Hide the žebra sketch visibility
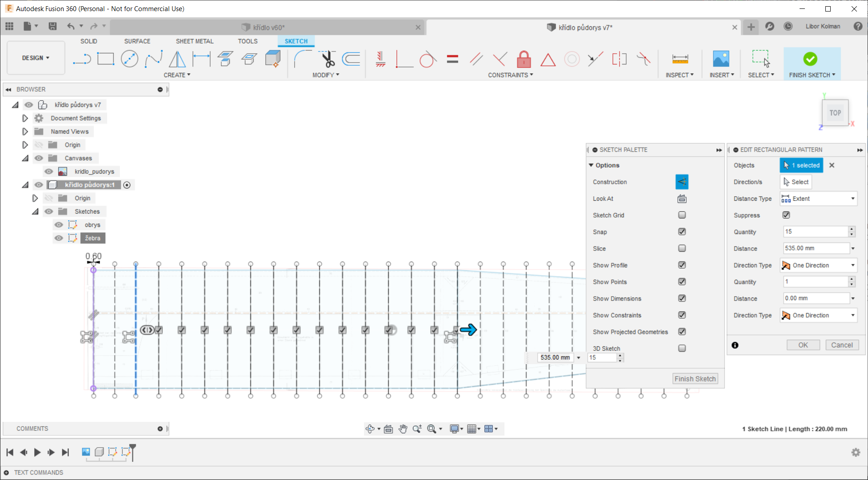Screen dimensions: 868x480 point(59,238)
